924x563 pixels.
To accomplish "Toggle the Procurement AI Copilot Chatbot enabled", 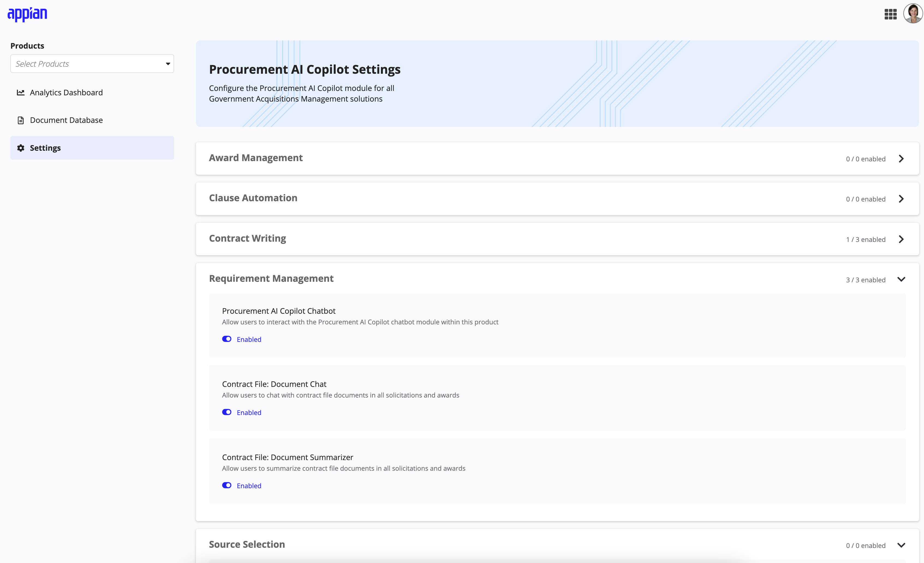I will coord(226,339).
